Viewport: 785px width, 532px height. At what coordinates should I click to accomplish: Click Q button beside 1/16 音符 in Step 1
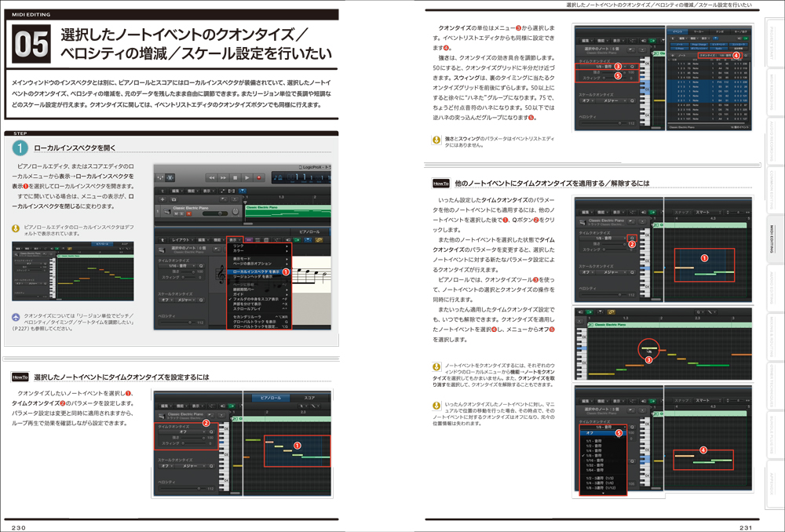201,266
